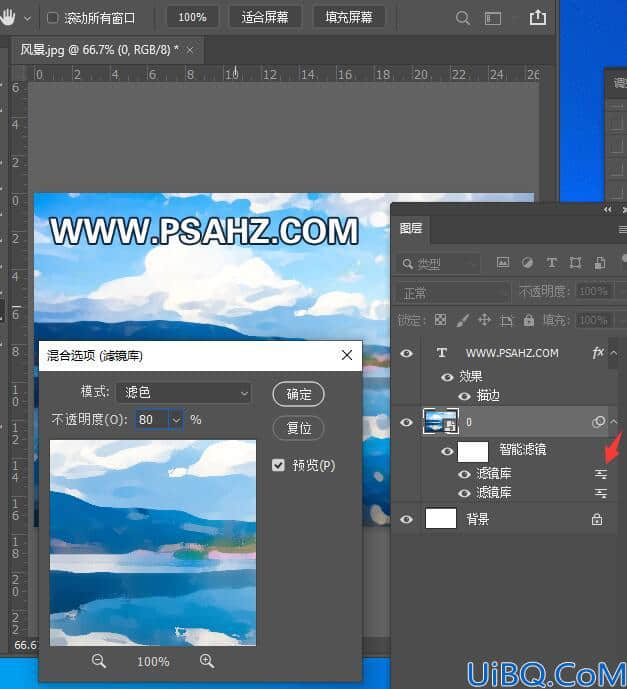Click the 背景 layer thumbnail
Image resolution: width=627 pixels, height=689 pixels.
pyautogui.click(x=441, y=519)
